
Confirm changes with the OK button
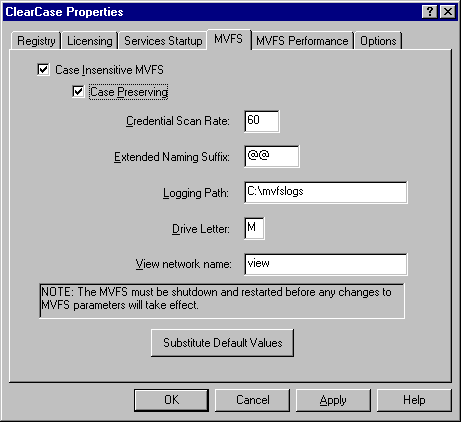point(171,400)
